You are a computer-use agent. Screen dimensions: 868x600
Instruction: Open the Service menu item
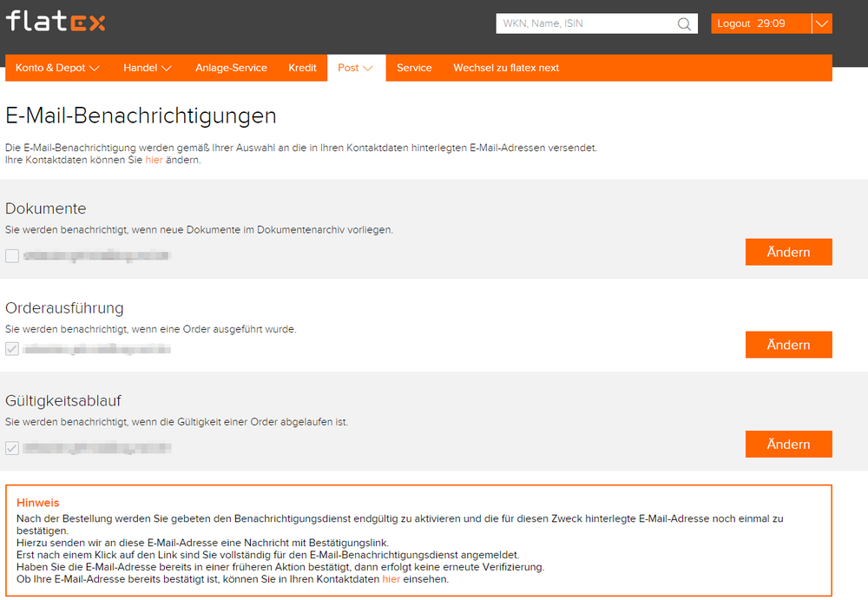[x=414, y=68]
